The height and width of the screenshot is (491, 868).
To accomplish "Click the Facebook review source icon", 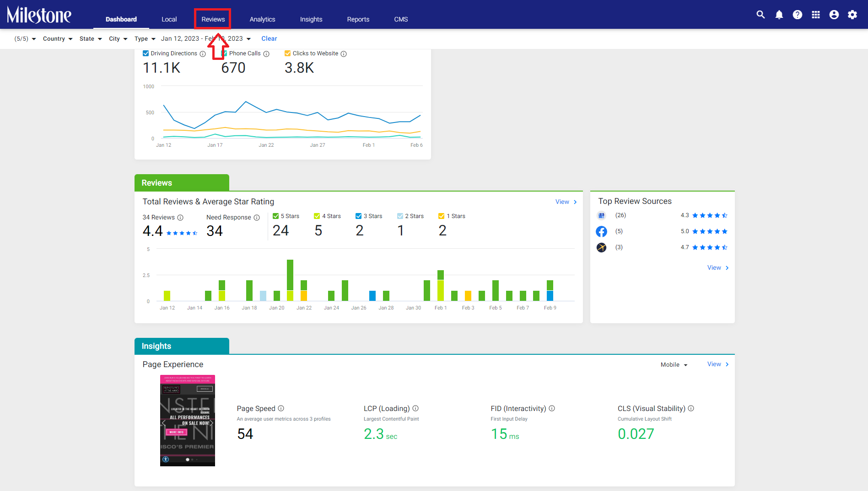I will [x=601, y=231].
